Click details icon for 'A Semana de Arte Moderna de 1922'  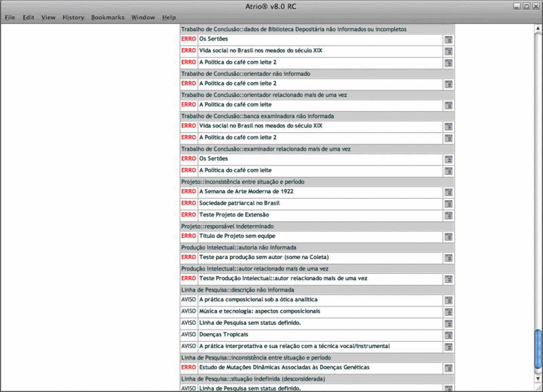click(448, 192)
